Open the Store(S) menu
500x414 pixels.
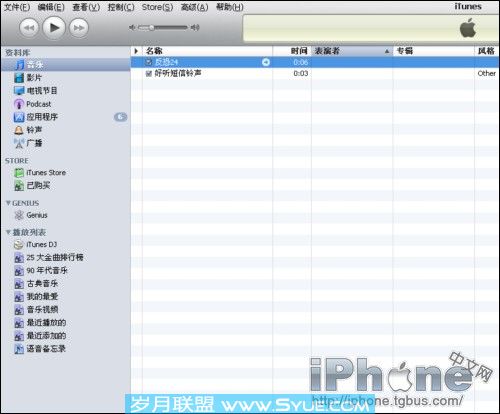point(157,7)
